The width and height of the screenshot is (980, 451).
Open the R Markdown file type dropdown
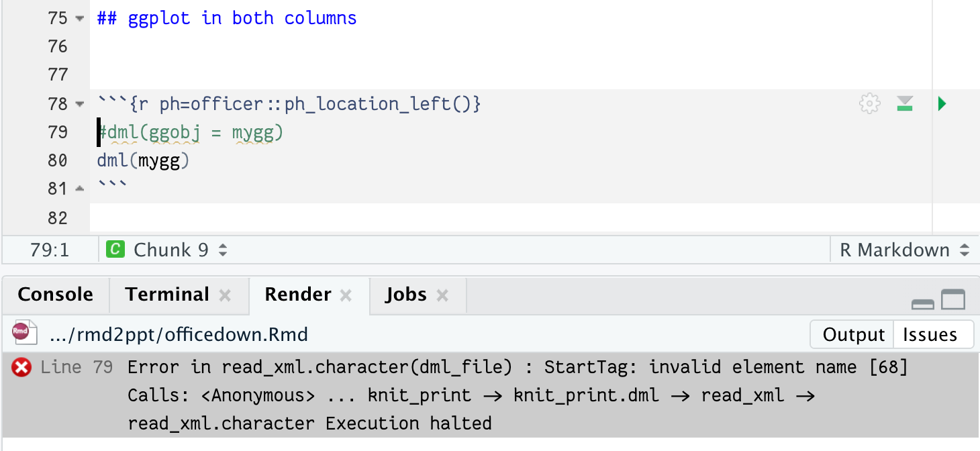[965, 250]
